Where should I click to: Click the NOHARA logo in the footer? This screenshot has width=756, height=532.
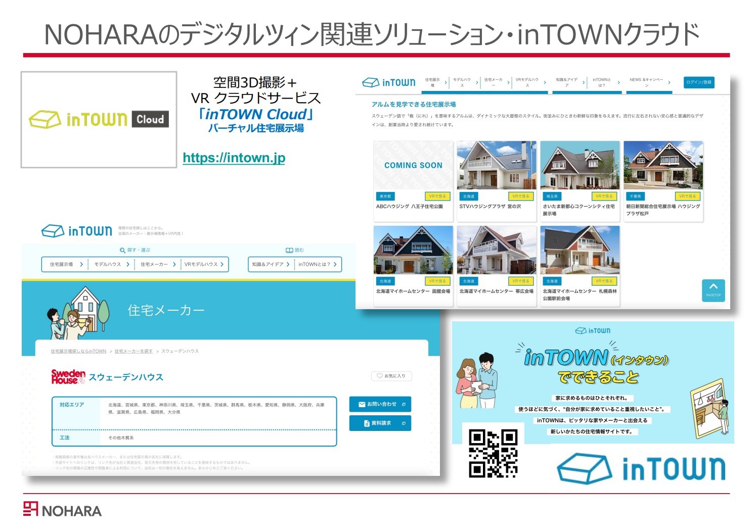pyautogui.click(x=62, y=509)
